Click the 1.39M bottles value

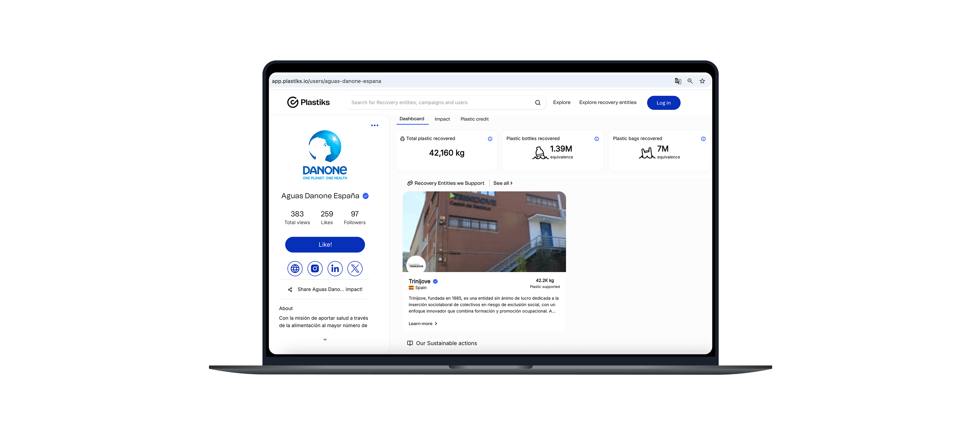pos(561,149)
